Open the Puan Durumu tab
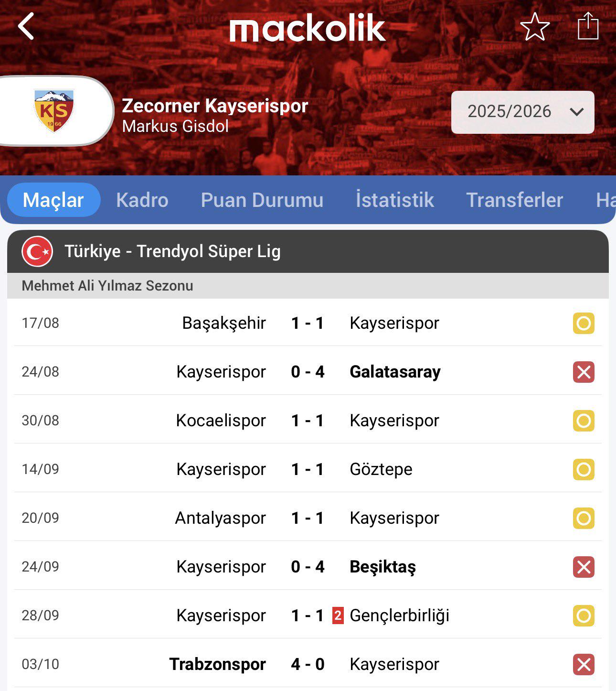 262,200
